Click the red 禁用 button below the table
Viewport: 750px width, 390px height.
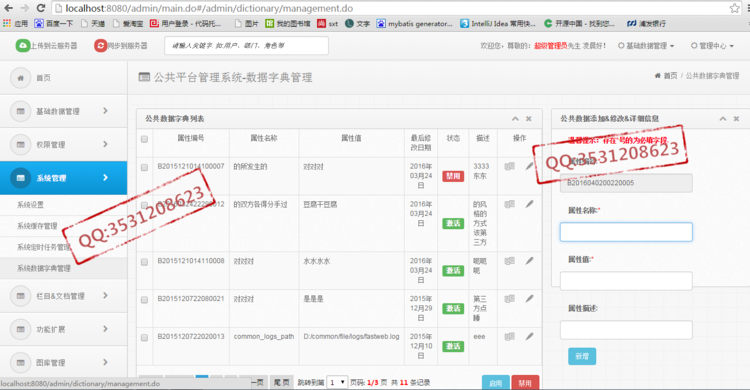tap(525, 383)
